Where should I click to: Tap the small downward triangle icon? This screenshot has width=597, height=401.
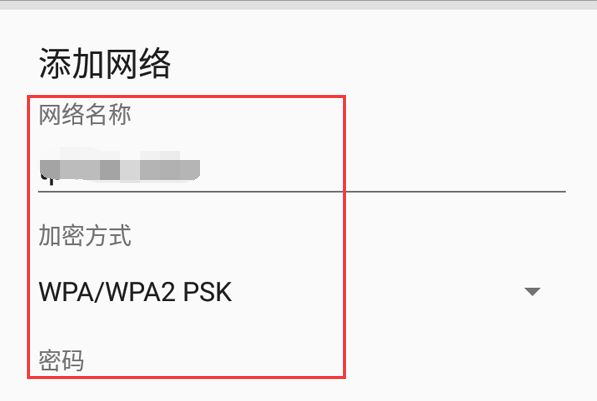[x=532, y=292]
